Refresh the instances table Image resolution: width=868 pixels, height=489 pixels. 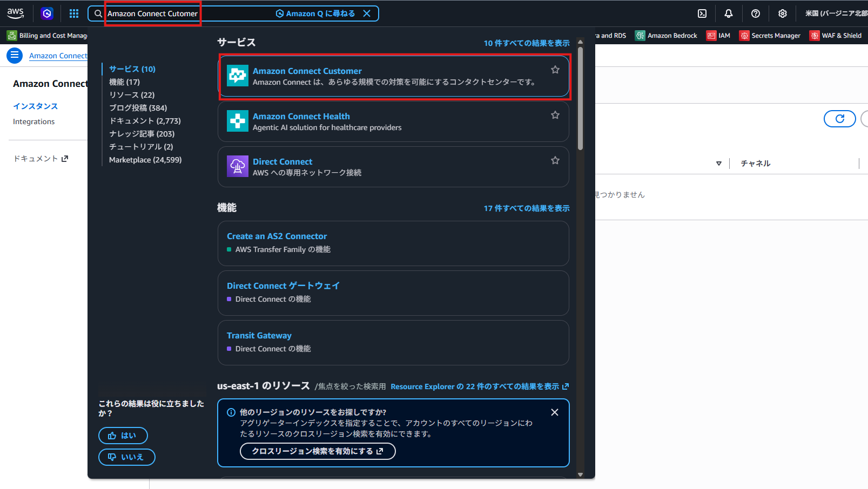tap(840, 119)
